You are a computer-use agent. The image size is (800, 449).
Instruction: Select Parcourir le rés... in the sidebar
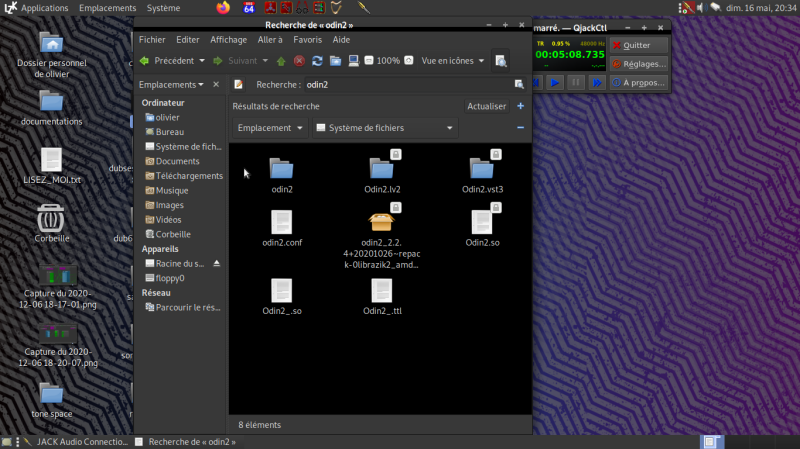[181, 308]
